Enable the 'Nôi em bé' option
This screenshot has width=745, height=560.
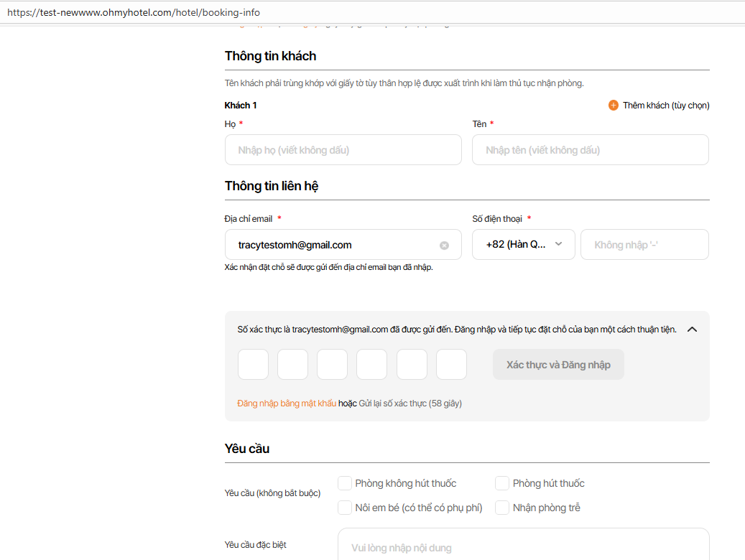click(x=345, y=508)
